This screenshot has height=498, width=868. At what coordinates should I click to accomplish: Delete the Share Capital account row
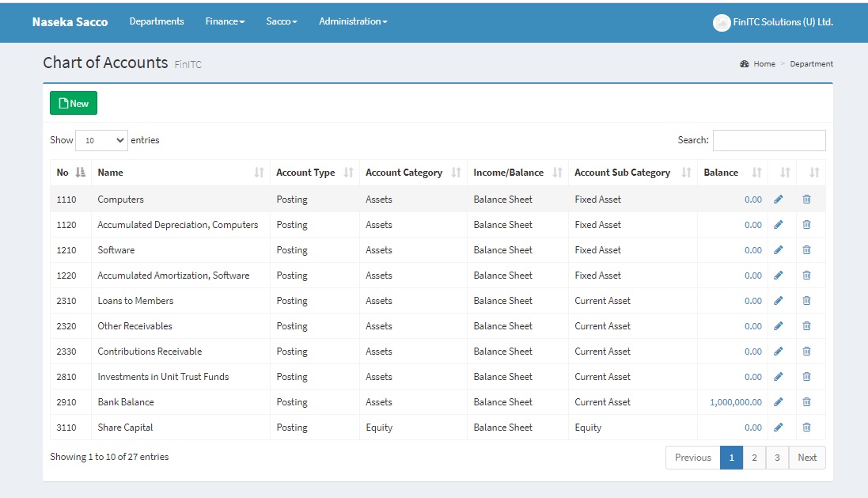pyautogui.click(x=806, y=428)
